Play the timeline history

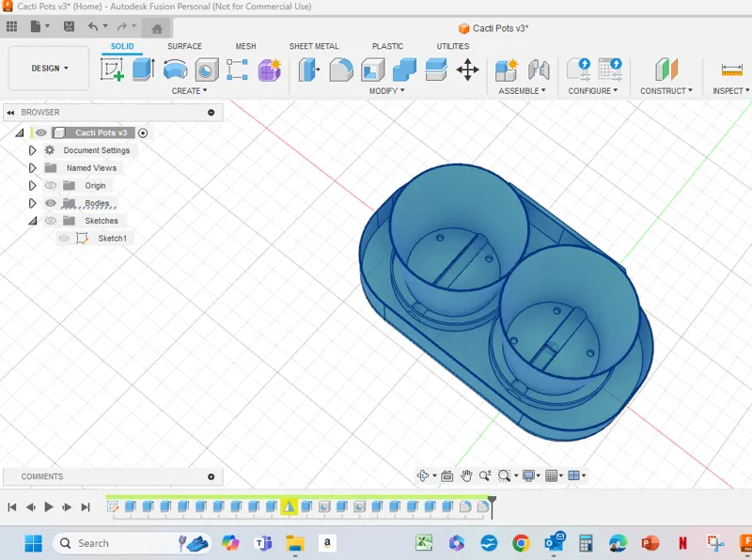[49, 506]
